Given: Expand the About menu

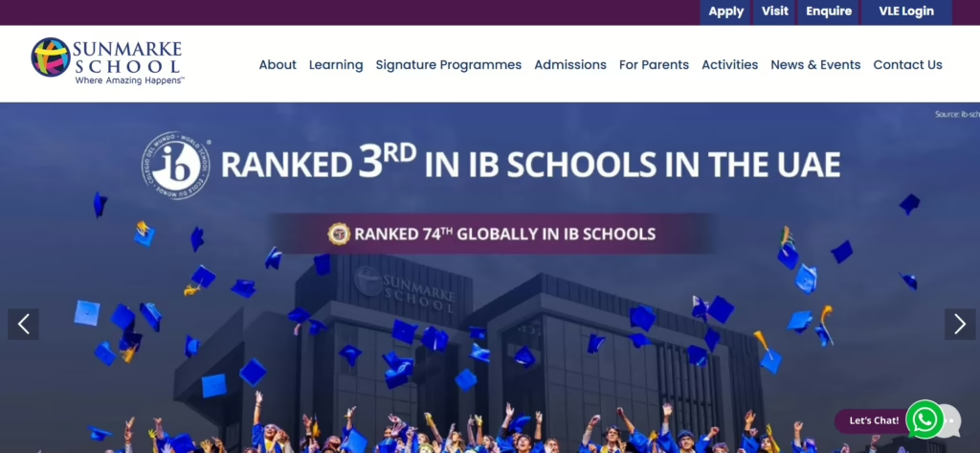Looking at the screenshot, I should [x=278, y=65].
